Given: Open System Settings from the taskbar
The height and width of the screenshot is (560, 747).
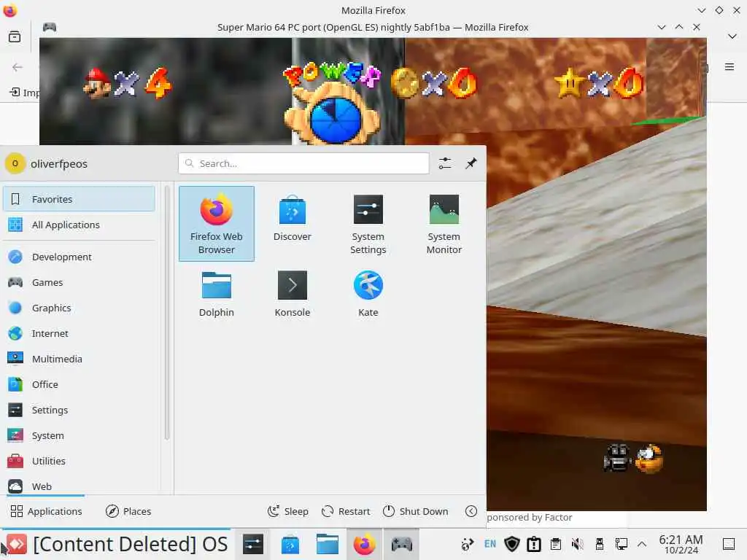Looking at the screenshot, I should click(252, 544).
